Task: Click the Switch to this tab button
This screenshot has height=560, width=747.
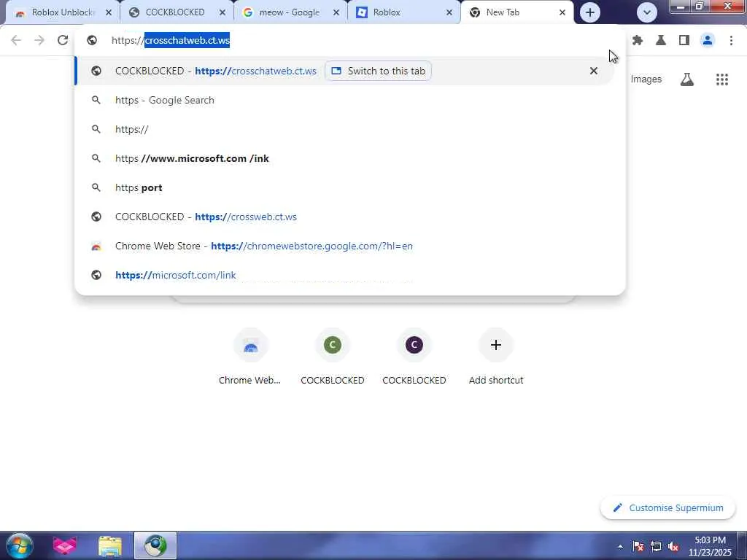Action: 379,71
